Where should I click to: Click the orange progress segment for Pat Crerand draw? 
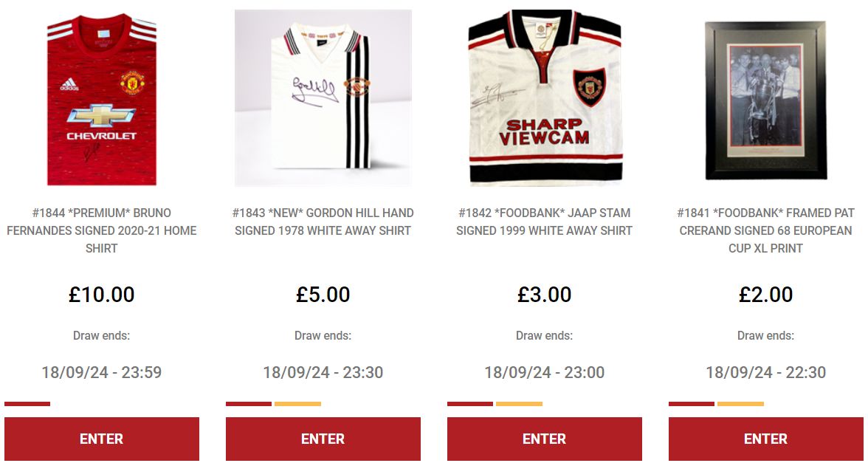pos(741,404)
